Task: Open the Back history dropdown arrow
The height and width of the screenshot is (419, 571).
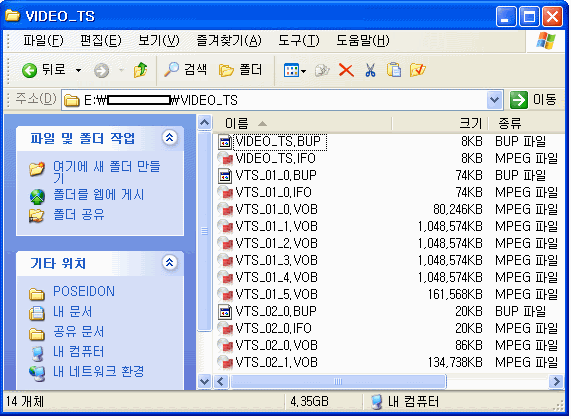Action: [78, 70]
